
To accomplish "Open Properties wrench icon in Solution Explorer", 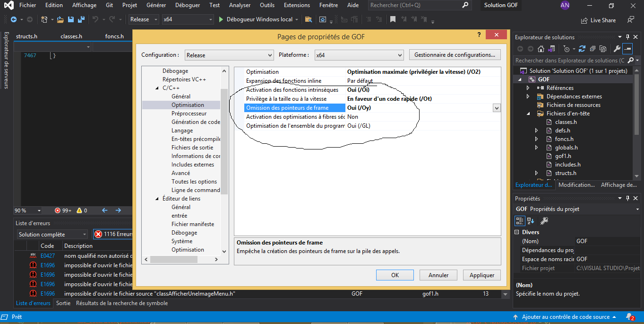I will [x=617, y=49].
